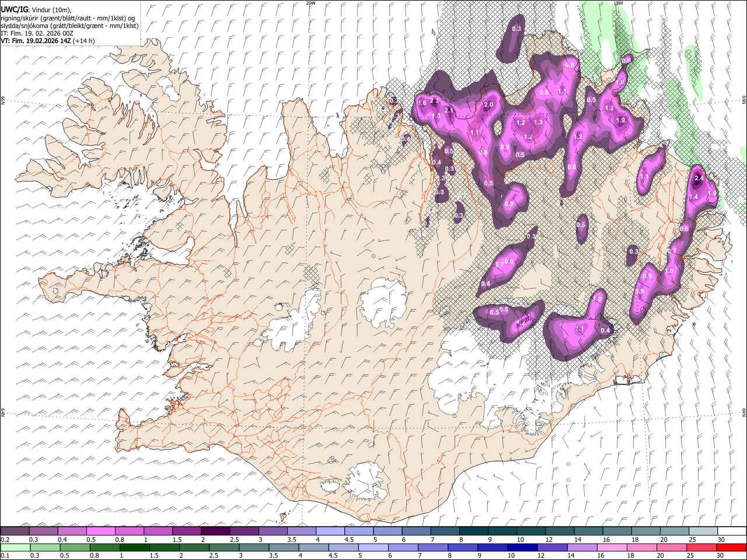Image resolution: width=747 pixels, height=560 pixels.
Task: Pick bright pink top-row swatch starting at 0.5
Action: tap(100, 531)
